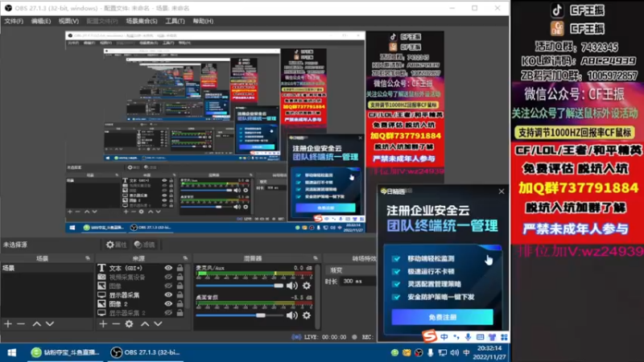Viewport: 644px width, 362px height.
Task: Add a new source with the plus icon
Action: pos(103,324)
